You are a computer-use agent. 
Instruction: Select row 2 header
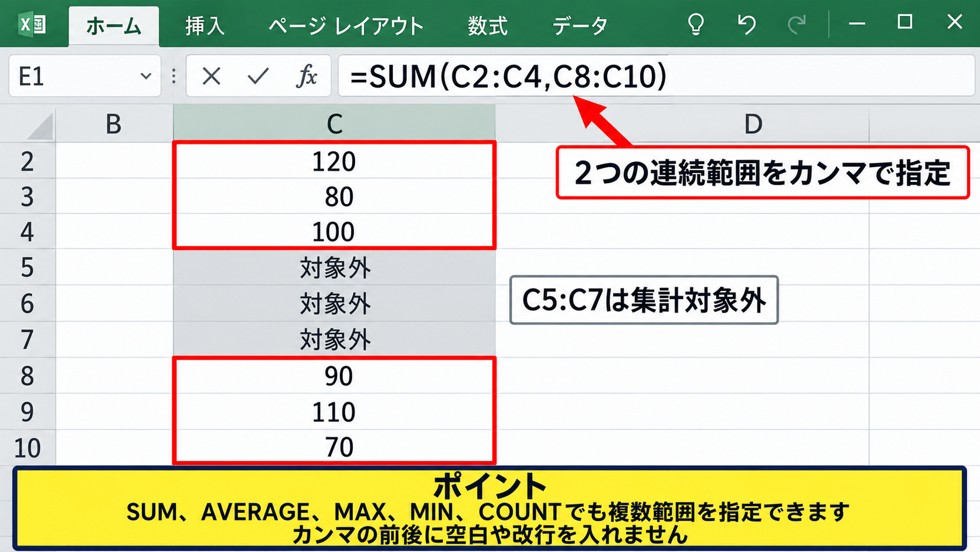coord(28,161)
